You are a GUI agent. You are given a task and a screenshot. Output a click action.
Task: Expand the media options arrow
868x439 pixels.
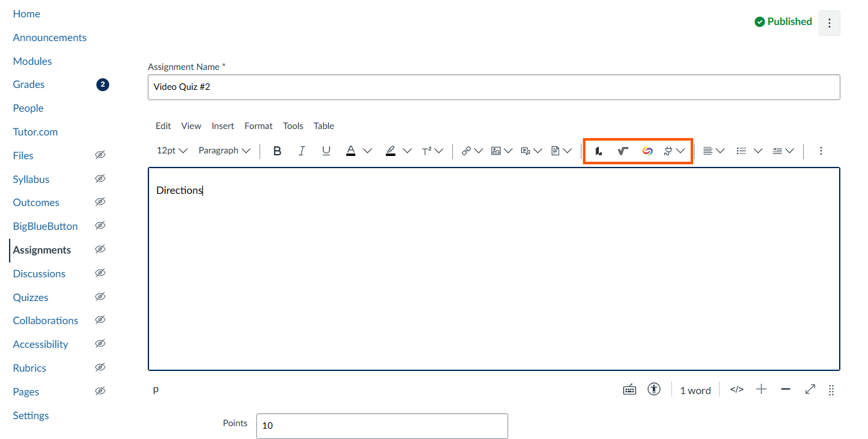[x=538, y=151]
